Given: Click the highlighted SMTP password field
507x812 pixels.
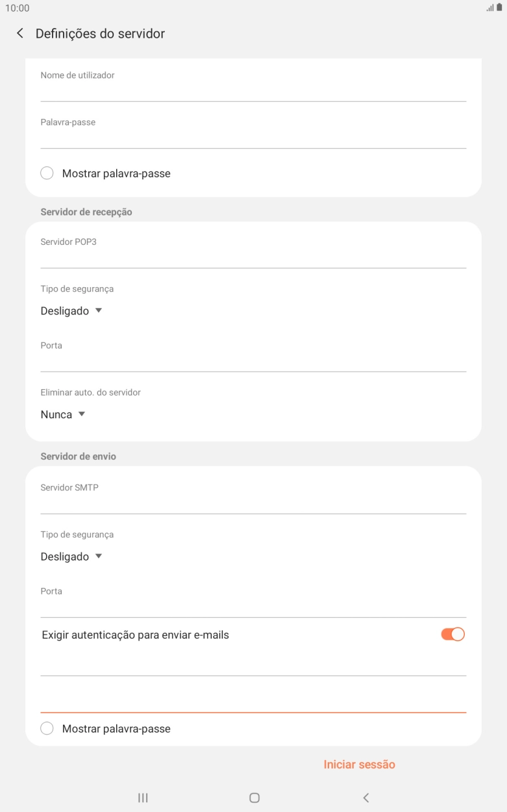Looking at the screenshot, I should pyautogui.click(x=253, y=698).
